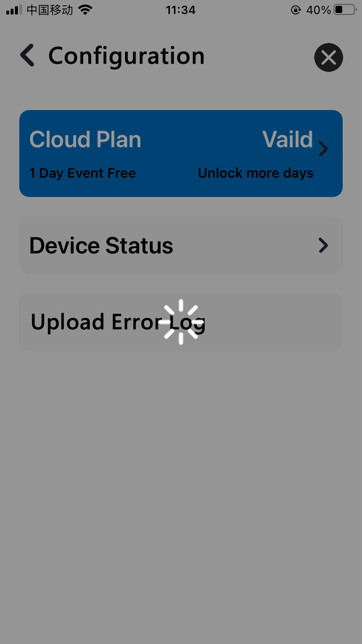Tap the cellular signal bars icon
The width and height of the screenshot is (362, 644).
pyautogui.click(x=14, y=10)
